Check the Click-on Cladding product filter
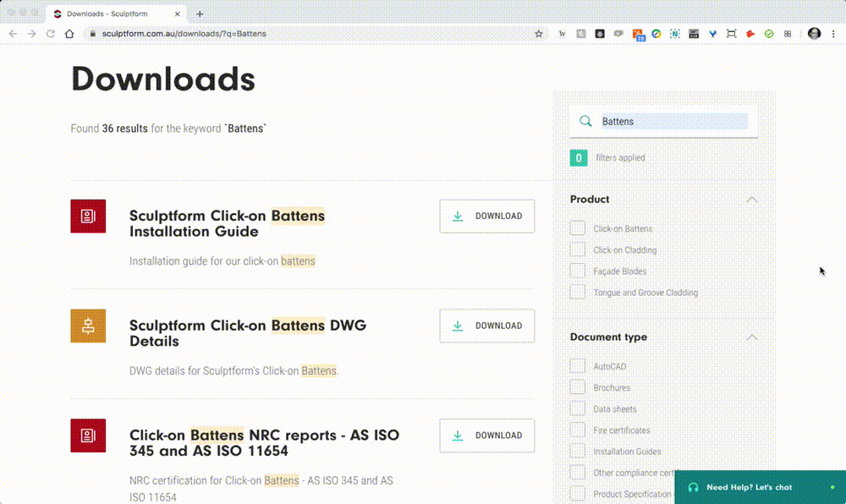Viewport: 846px width, 504px height. (577, 249)
